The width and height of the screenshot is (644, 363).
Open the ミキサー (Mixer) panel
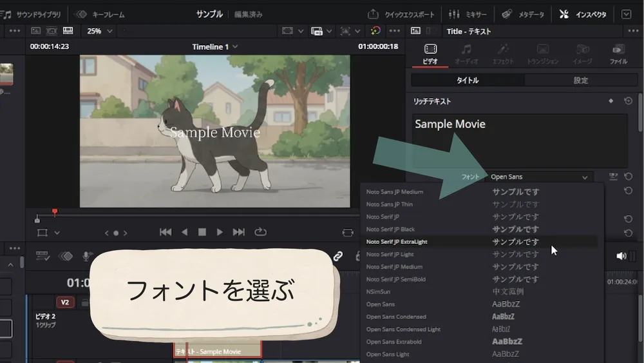pos(468,14)
